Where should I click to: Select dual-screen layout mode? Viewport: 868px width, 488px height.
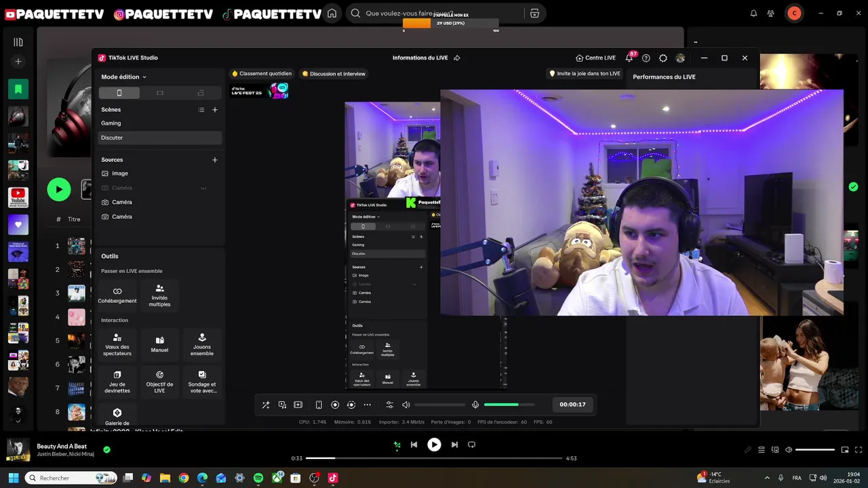pyautogui.click(x=201, y=93)
